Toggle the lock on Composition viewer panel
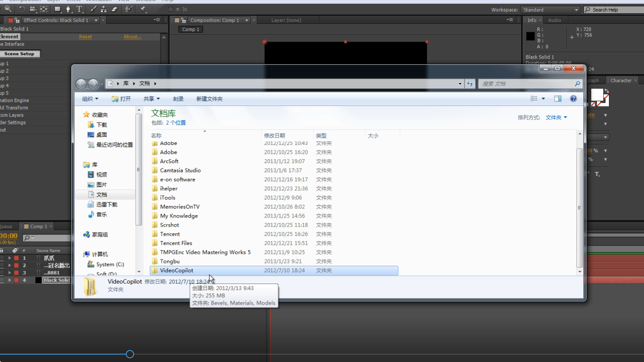The height and width of the screenshot is (362, 644). coord(183,20)
